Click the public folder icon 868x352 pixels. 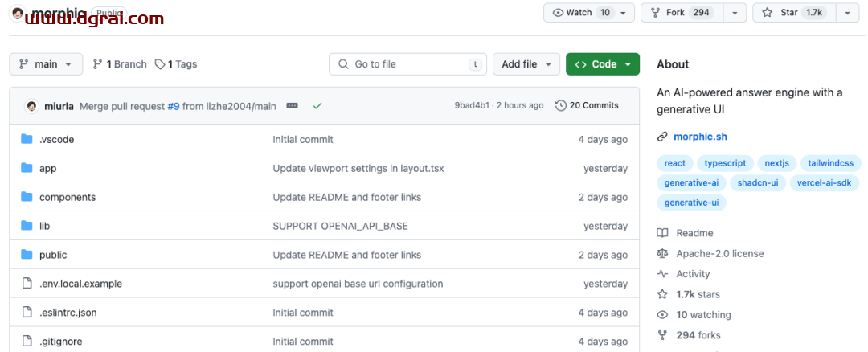click(x=27, y=255)
